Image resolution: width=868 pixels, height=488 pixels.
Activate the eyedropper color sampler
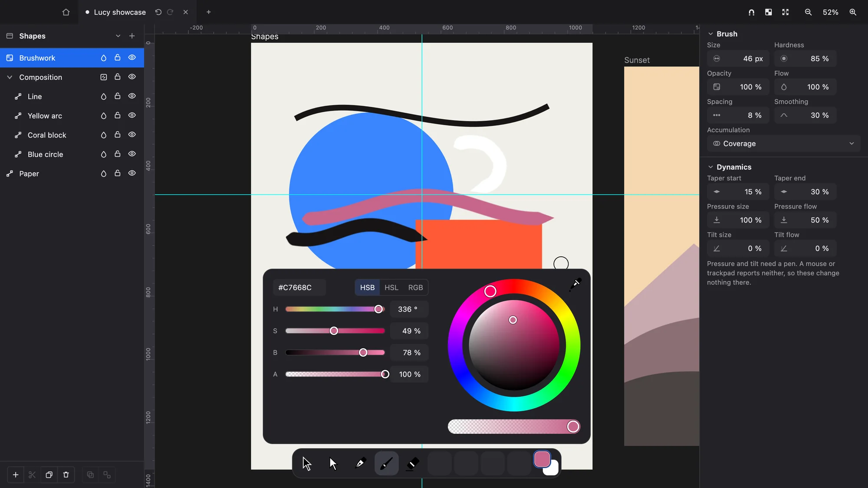[575, 285]
